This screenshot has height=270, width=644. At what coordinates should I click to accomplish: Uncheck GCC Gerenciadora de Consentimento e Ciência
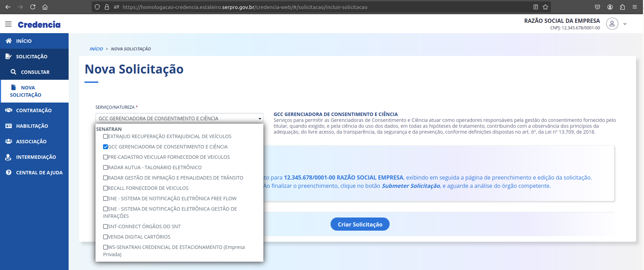pyautogui.click(x=105, y=147)
